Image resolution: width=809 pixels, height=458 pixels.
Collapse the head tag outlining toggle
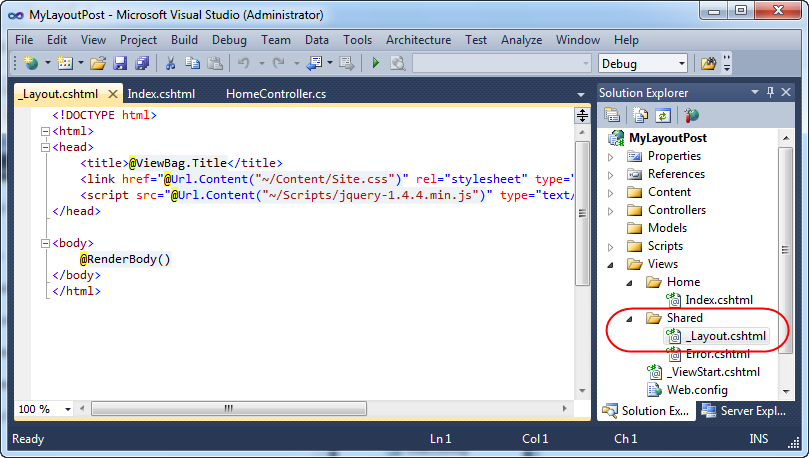pos(45,148)
